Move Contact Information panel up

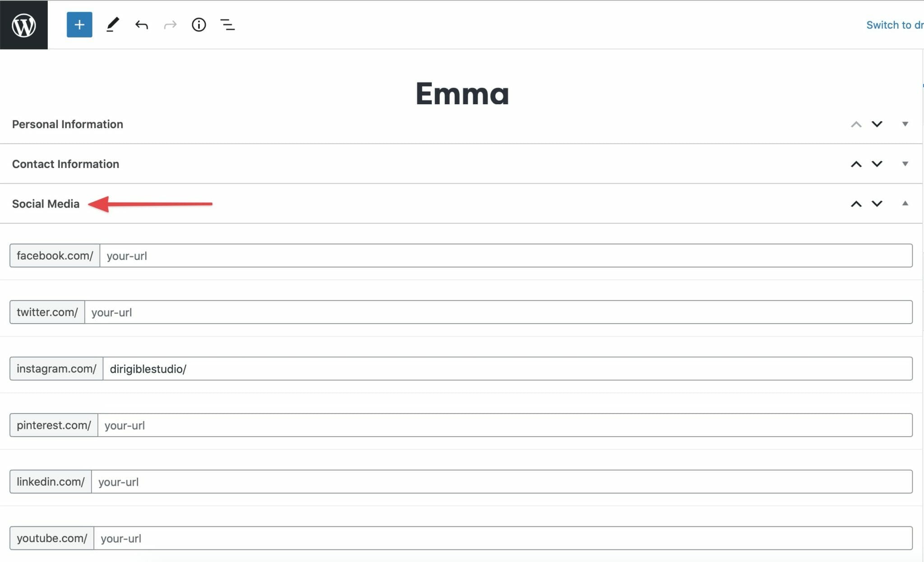tap(856, 164)
